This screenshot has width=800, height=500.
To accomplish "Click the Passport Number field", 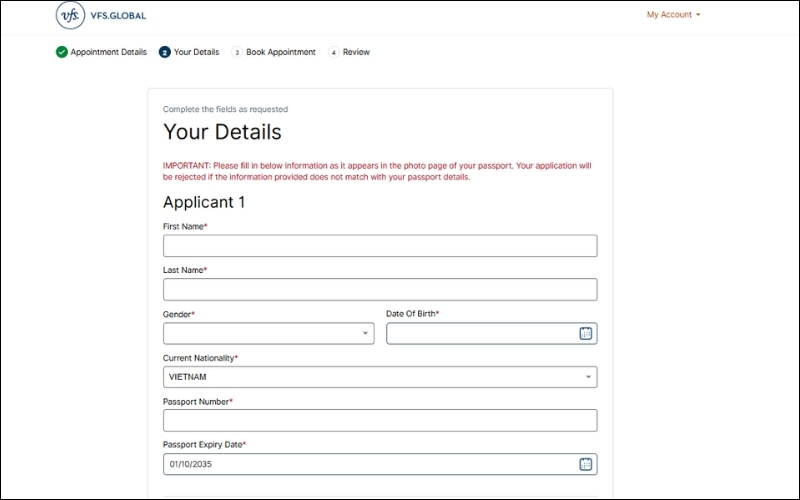I will [x=380, y=420].
